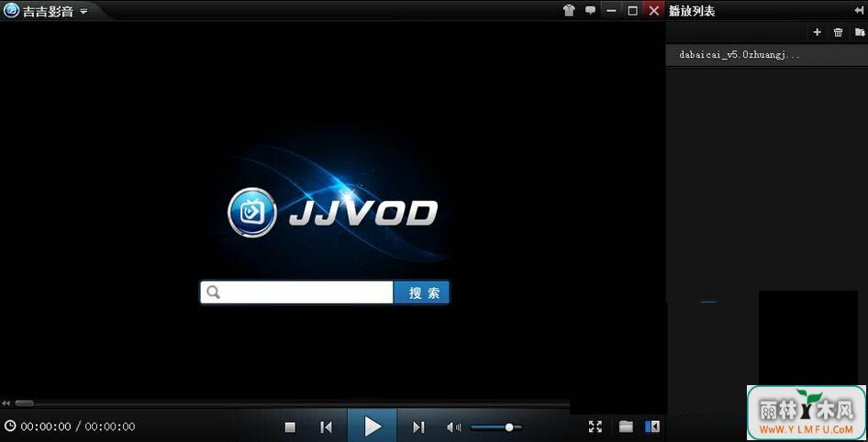Maximize the player window
Screen dimensions: 868x442
pos(632,10)
